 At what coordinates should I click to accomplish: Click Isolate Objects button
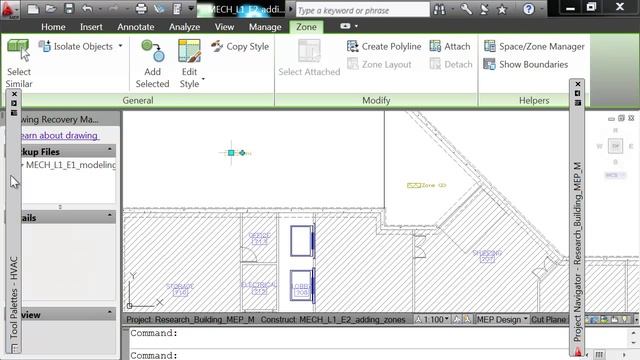click(x=76, y=46)
